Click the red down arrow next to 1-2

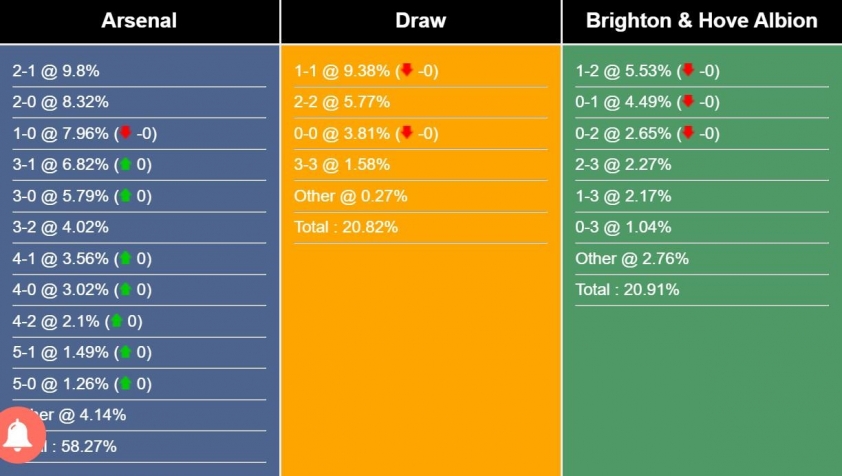pyautogui.click(x=688, y=70)
